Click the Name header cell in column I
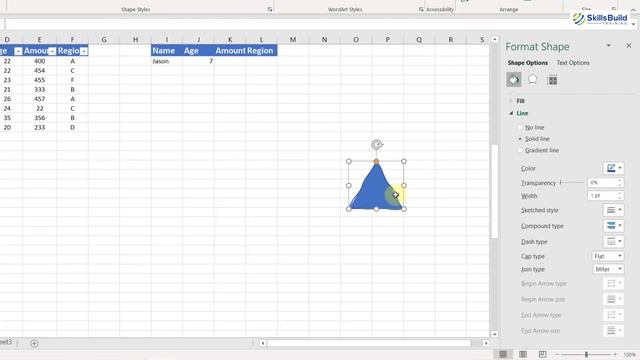640x360 pixels. 167,51
